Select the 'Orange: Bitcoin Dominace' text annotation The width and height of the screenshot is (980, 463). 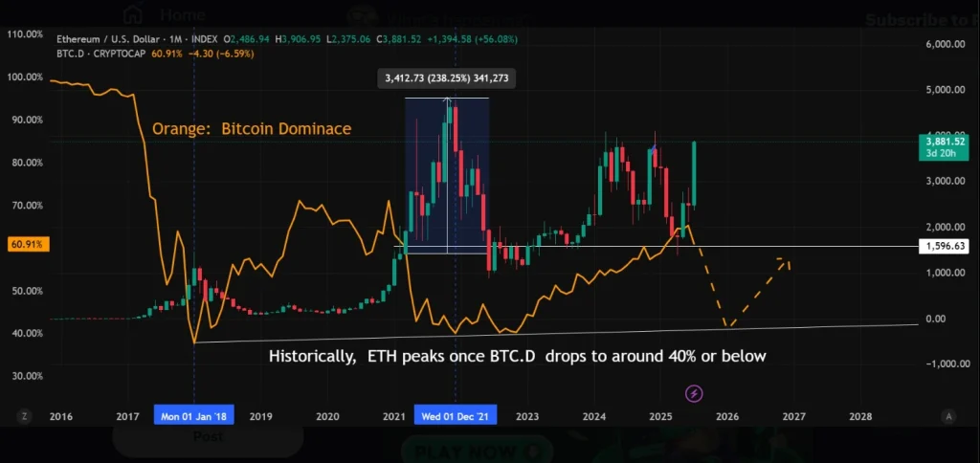pos(252,129)
